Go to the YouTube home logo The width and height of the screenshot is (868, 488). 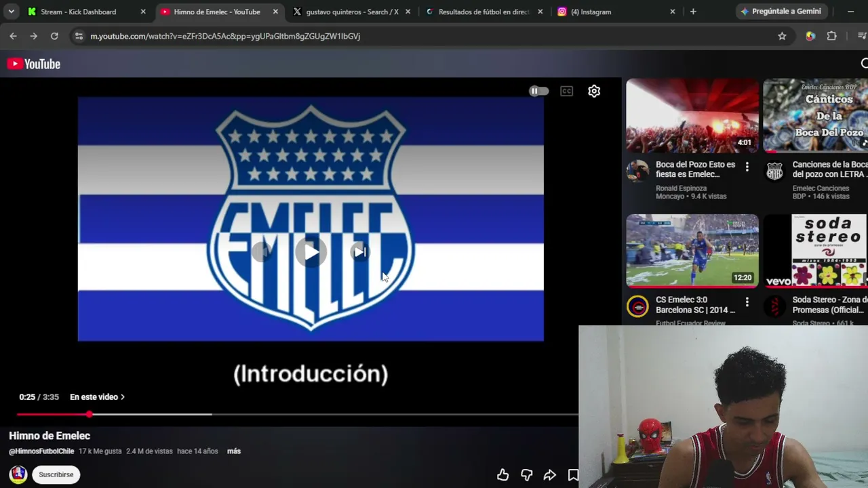pyautogui.click(x=34, y=64)
